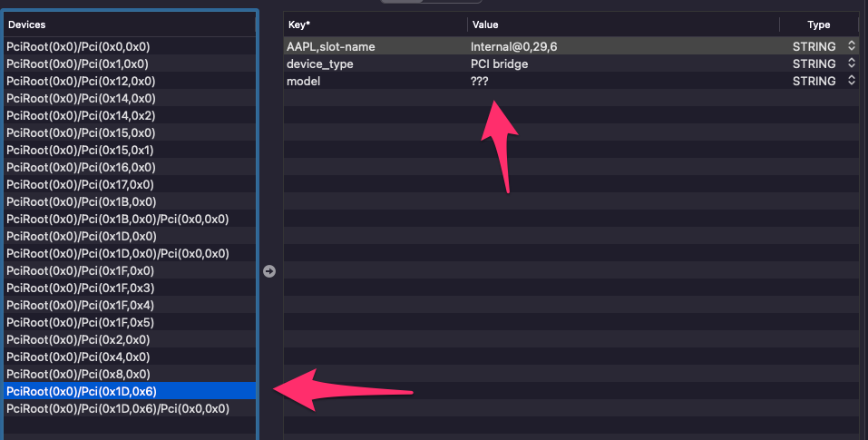The width and height of the screenshot is (868, 440).
Task: Select device PciRoot(0x0)/Pci(0x16,0x0)
Action: (x=130, y=167)
